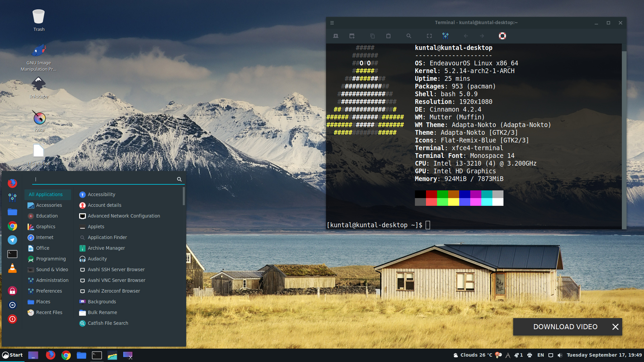The width and height of the screenshot is (644, 362).
Task: Launch VLC from menu favorites sidebar
Action: pyautogui.click(x=12, y=268)
